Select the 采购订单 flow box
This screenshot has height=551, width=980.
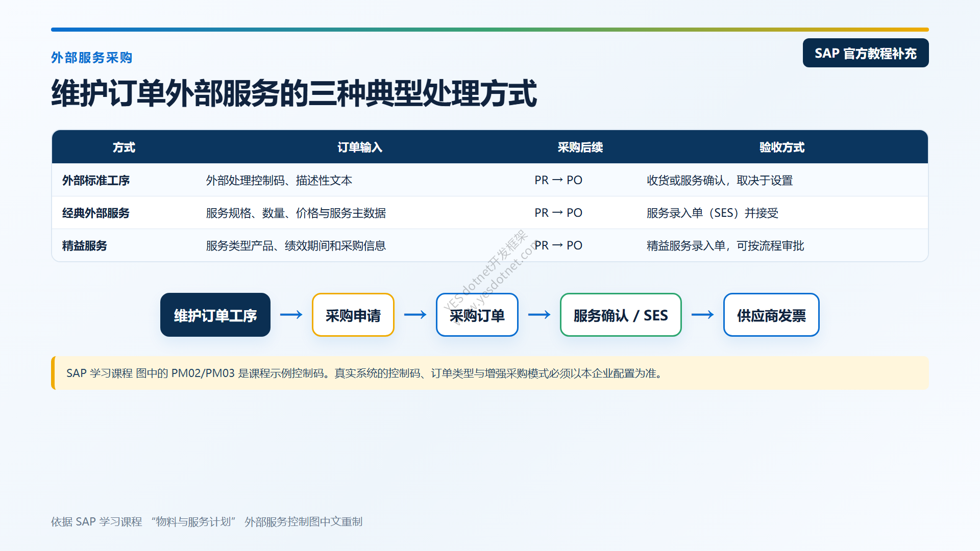[477, 315]
